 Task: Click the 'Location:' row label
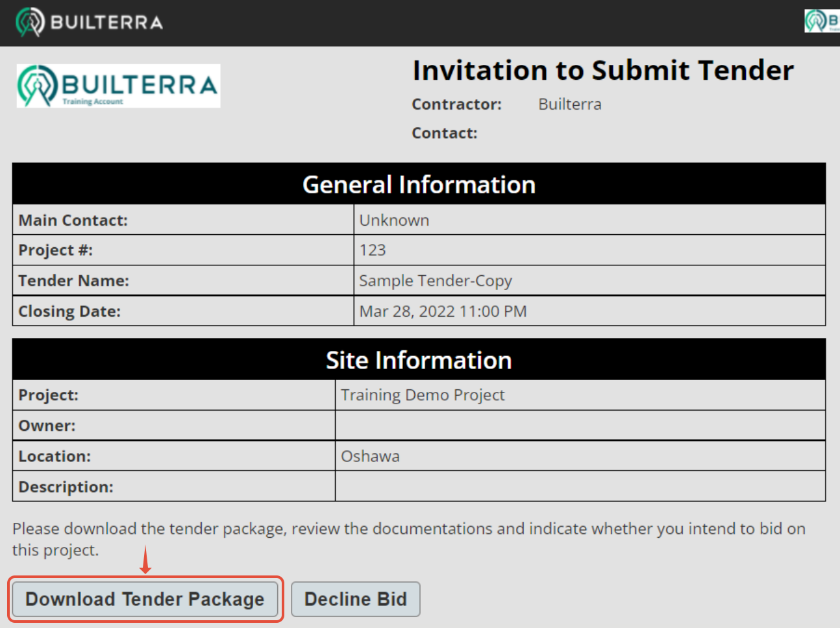click(55, 456)
